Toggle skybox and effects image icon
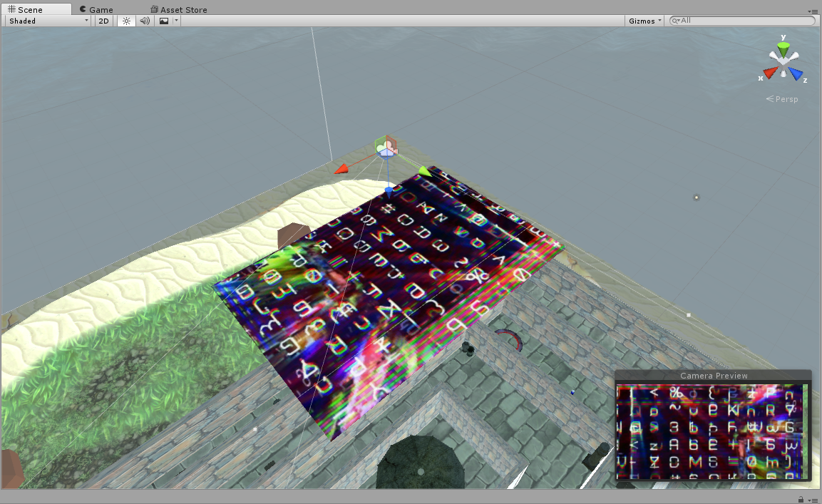 [164, 21]
